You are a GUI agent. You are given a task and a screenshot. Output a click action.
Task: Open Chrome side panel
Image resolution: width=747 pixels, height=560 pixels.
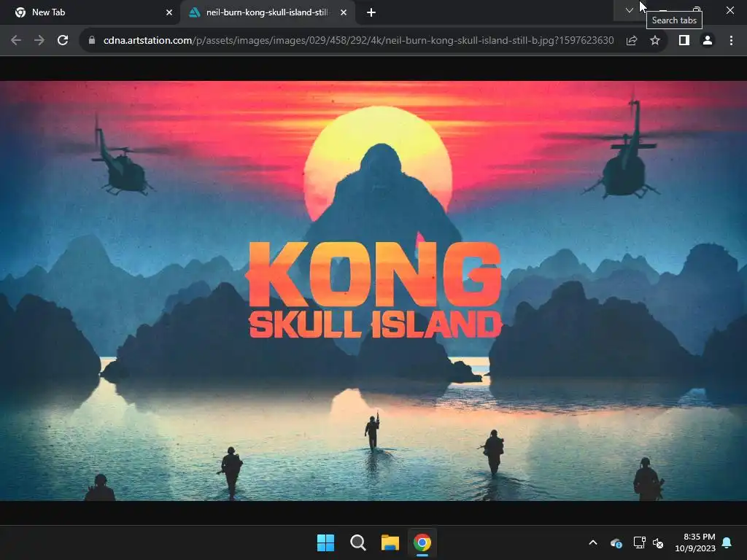pos(684,41)
